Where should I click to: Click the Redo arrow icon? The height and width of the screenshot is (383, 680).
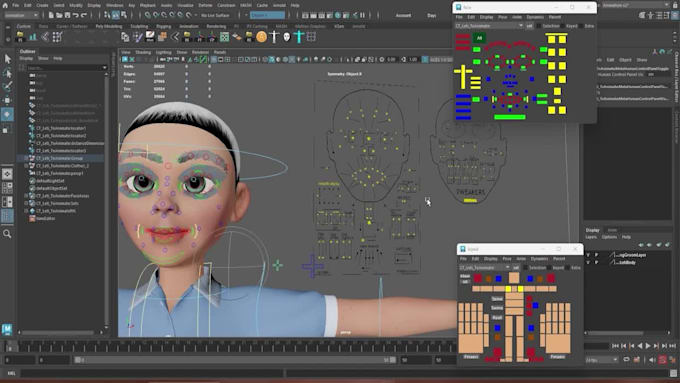pos(84,15)
